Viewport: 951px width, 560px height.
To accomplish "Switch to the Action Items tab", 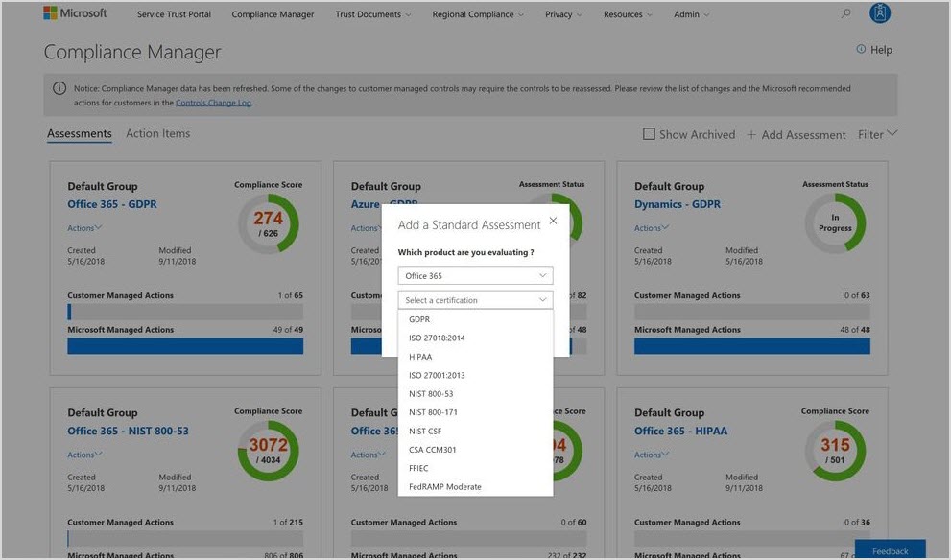I will 157,133.
